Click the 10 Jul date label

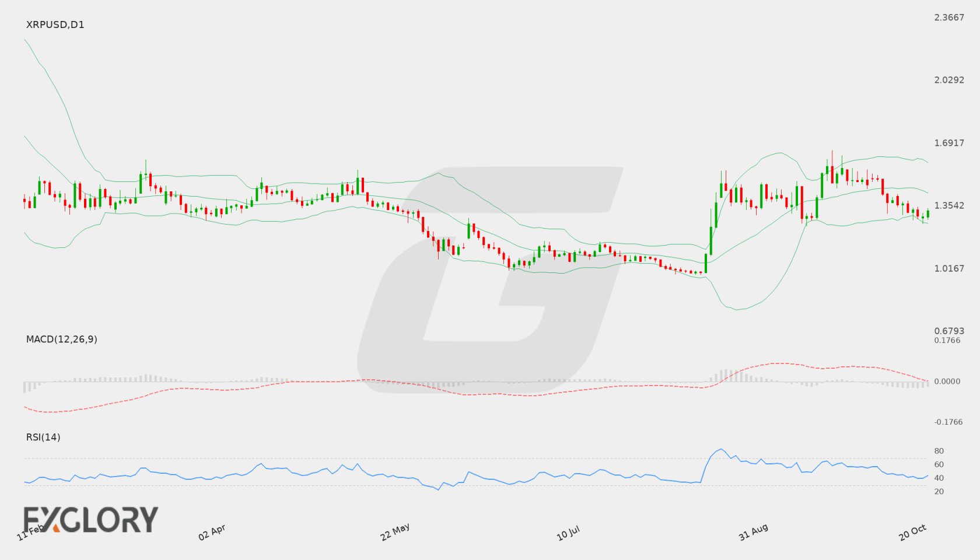coord(568,533)
